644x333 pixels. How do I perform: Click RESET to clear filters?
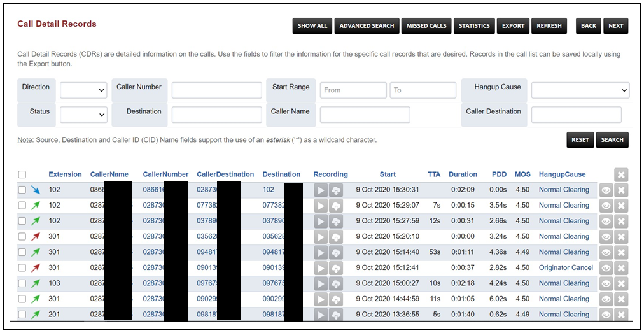[580, 140]
